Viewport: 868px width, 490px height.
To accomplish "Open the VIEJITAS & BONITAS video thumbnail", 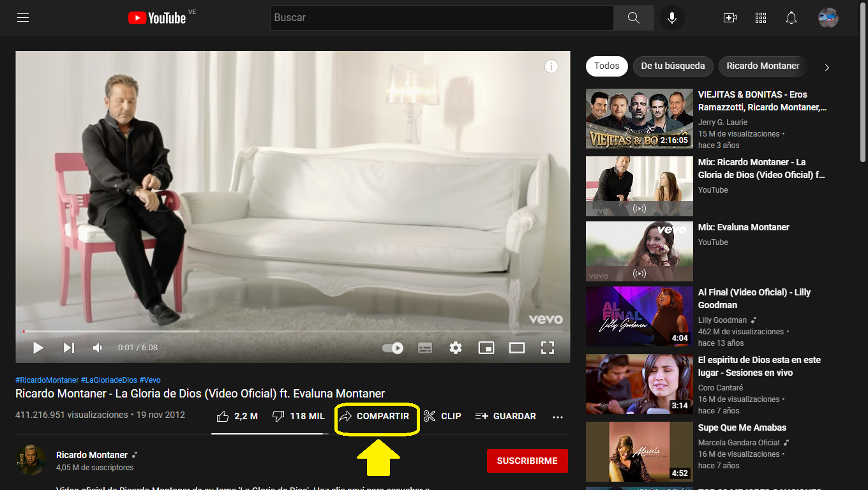I will [x=640, y=119].
